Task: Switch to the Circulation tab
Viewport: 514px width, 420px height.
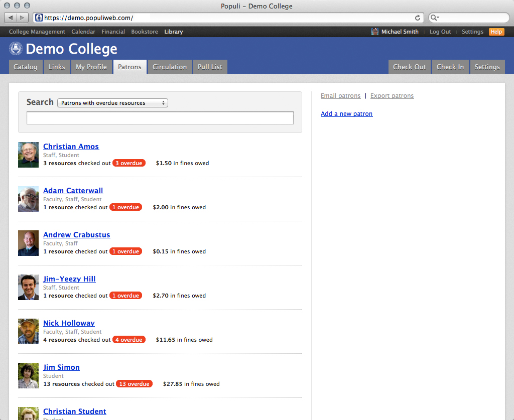Action: click(x=170, y=67)
